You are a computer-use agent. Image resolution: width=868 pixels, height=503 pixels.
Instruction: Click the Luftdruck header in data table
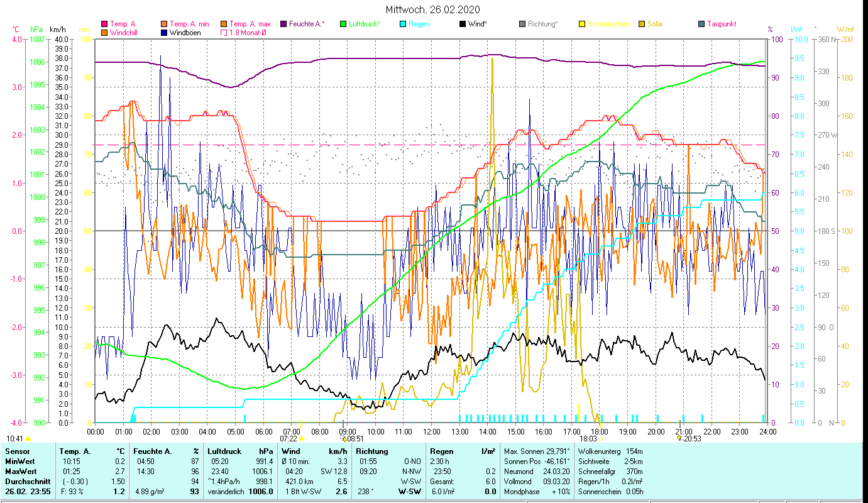coord(224,451)
